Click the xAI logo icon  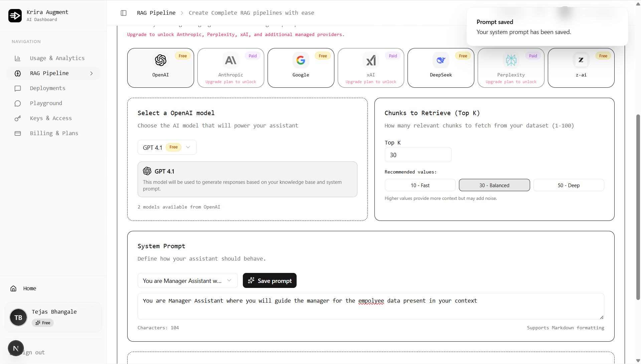click(371, 60)
